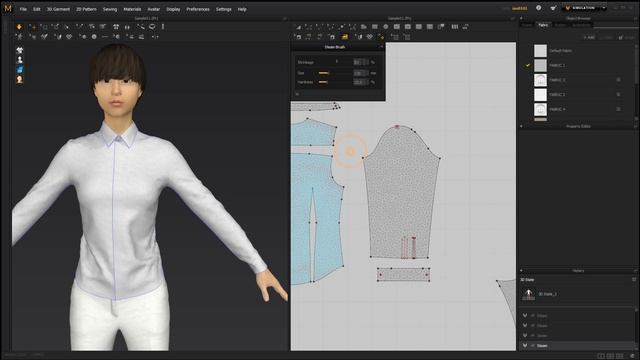Select the highlighted yellow Steam Brush tool
Image resolution: width=640 pixels, height=360 pixels.
(345, 37)
